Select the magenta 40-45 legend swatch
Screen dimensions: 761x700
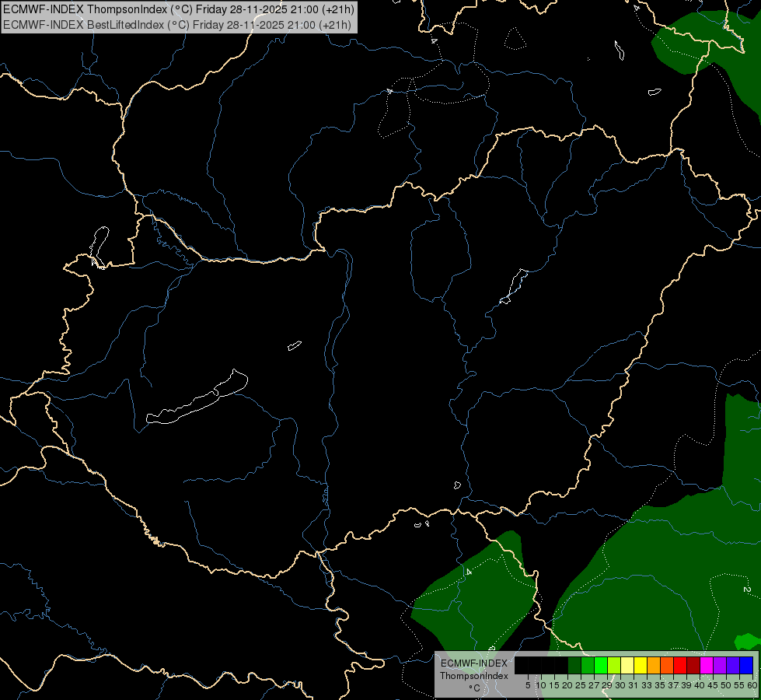[707, 666]
